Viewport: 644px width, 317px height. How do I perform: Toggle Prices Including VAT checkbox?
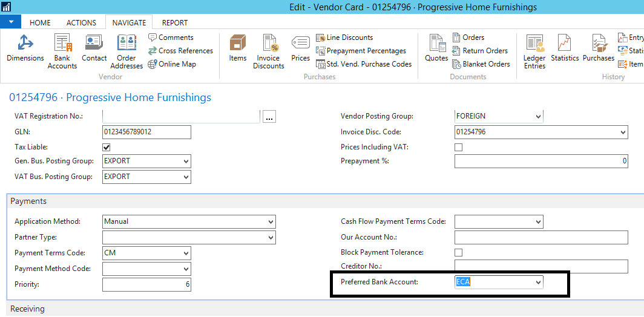[x=458, y=147]
